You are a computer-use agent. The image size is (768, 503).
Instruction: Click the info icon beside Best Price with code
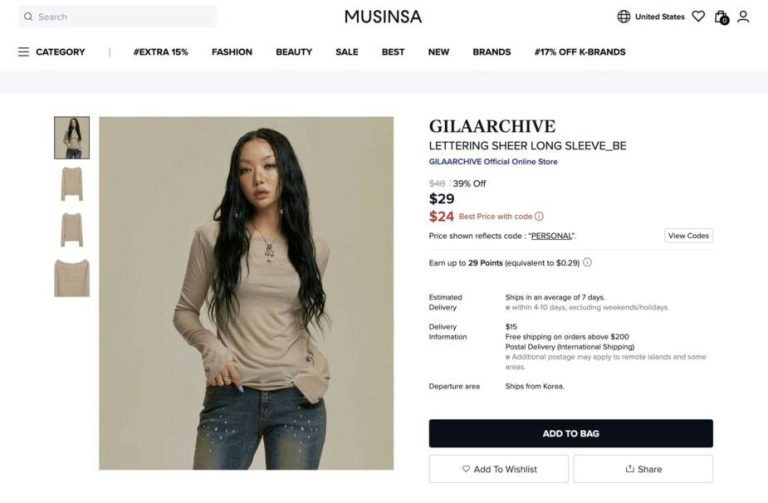539,216
